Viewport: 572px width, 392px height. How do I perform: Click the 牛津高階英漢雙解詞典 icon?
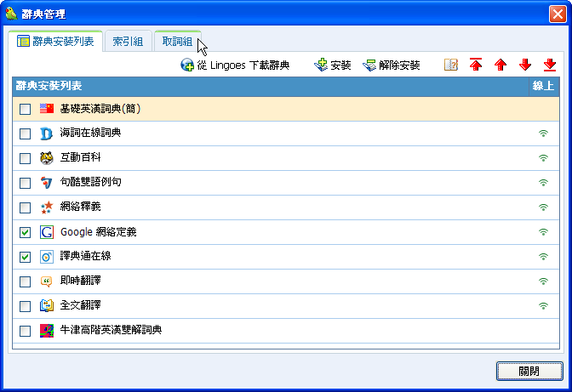click(x=47, y=331)
